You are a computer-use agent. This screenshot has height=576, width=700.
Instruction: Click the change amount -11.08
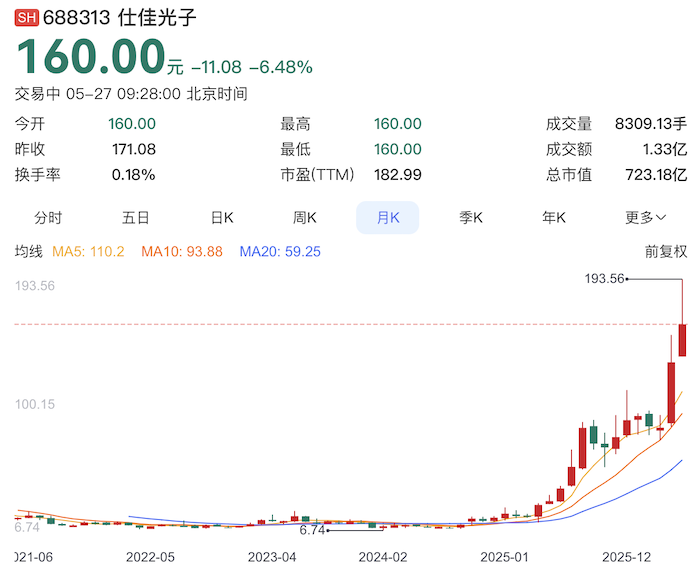[217, 67]
